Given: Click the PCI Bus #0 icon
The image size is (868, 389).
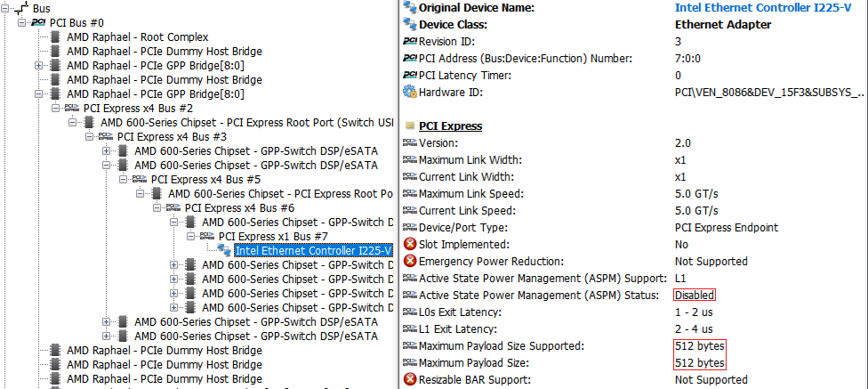Looking at the screenshot, I should tap(39, 22).
